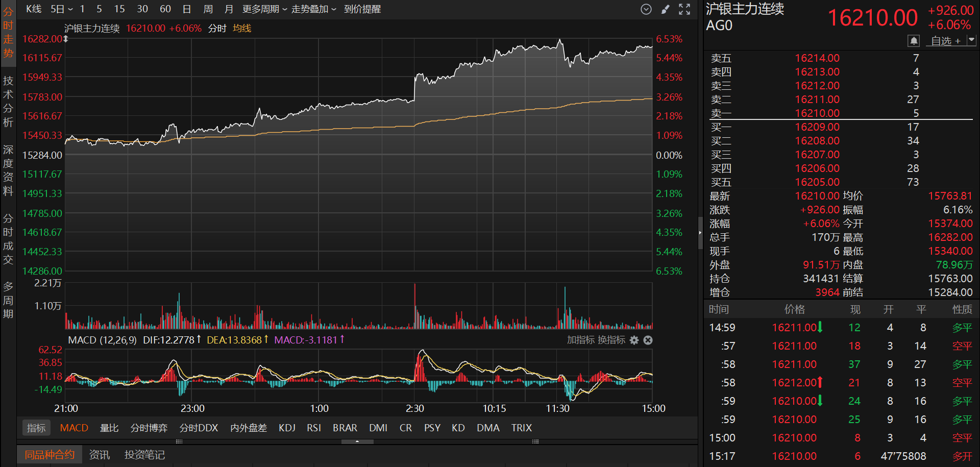Set a price alert with bell icon

pos(914,40)
